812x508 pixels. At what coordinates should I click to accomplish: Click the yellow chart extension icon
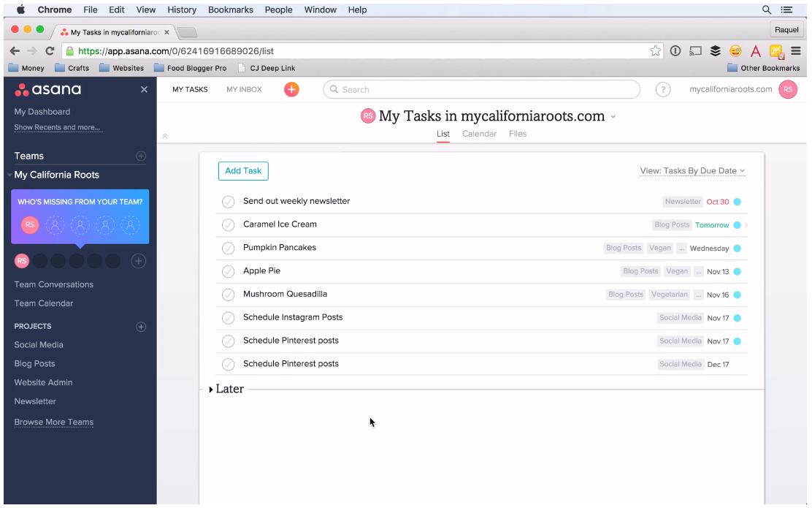pos(775,51)
